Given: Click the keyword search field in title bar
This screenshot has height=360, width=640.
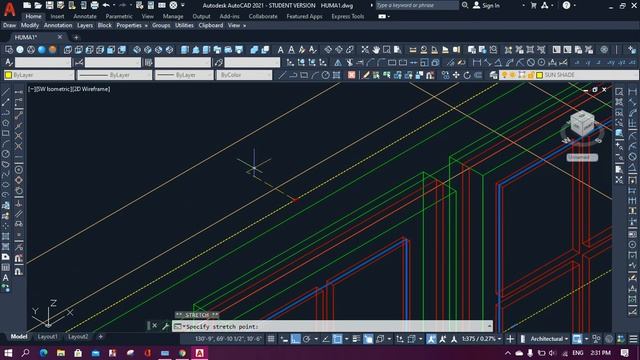Looking at the screenshot, I should pos(417,5).
